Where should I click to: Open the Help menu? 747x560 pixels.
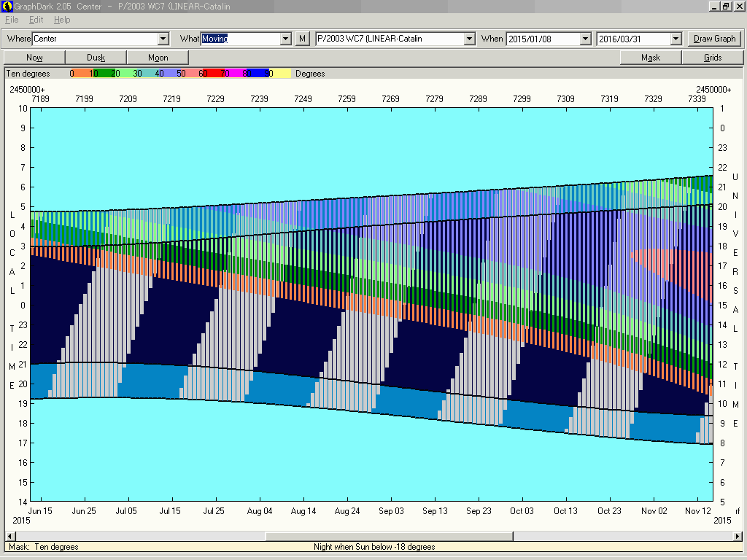62,20
